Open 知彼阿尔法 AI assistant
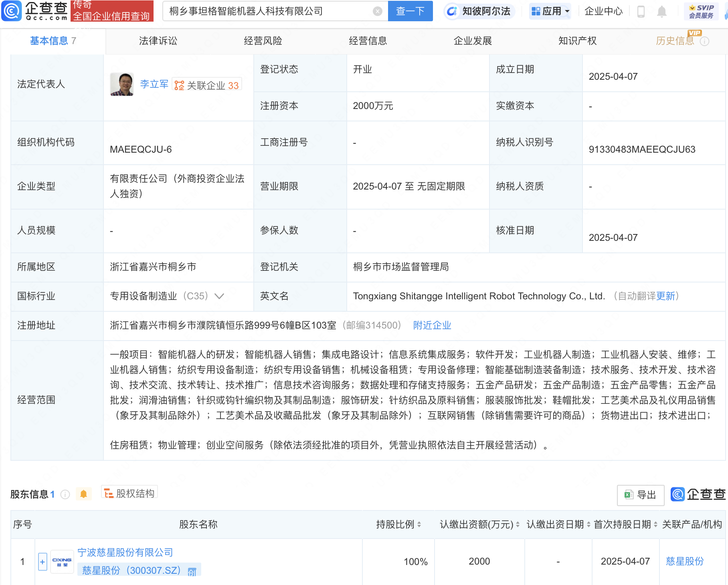Screen dimensions: 728x585 (x=479, y=11)
